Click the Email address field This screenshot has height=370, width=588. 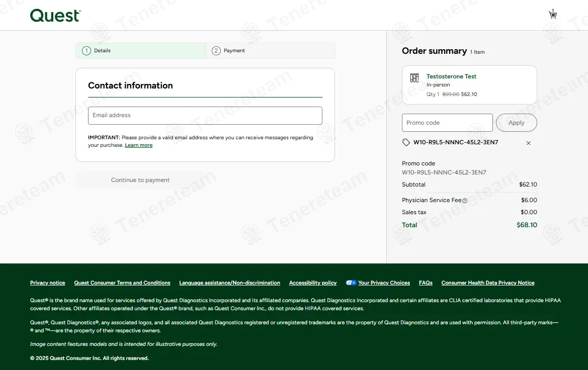[205, 116]
